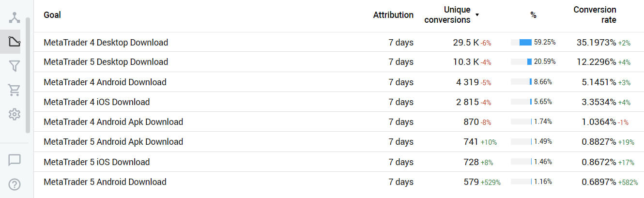The image size is (644, 198).
Task: Select MetaTrader 4 iOS Download row
Action: (x=97, y=102)
